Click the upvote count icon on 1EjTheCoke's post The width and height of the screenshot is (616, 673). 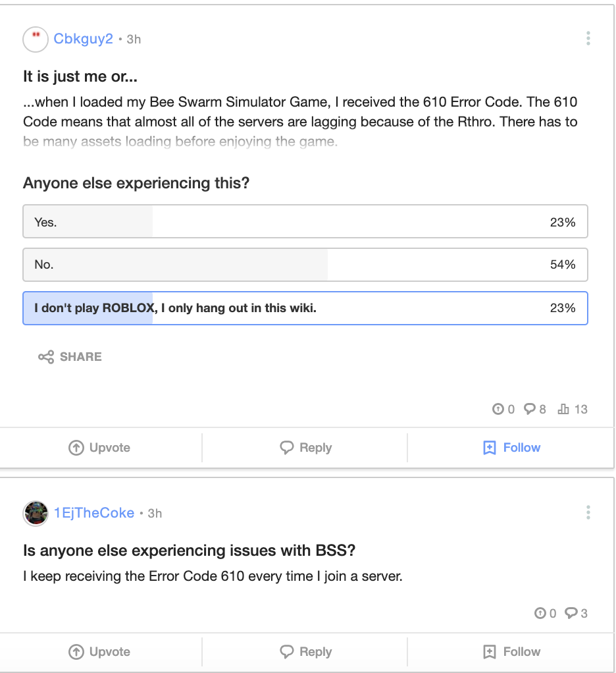point(540,614)
